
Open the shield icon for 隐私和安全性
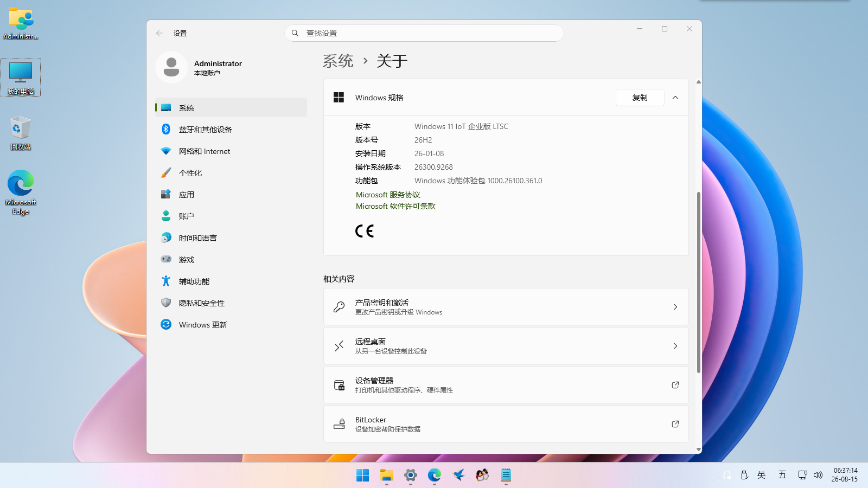166,303
